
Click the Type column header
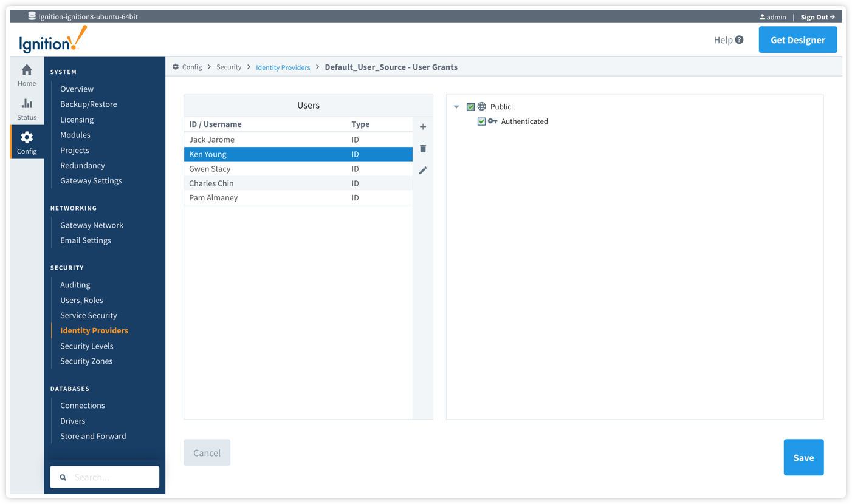[360, 124]
